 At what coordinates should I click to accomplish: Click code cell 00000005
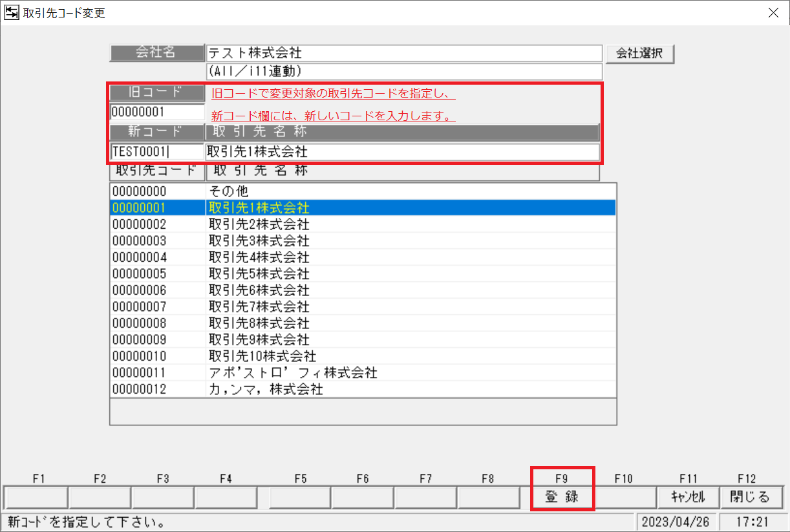click(158, 274)
